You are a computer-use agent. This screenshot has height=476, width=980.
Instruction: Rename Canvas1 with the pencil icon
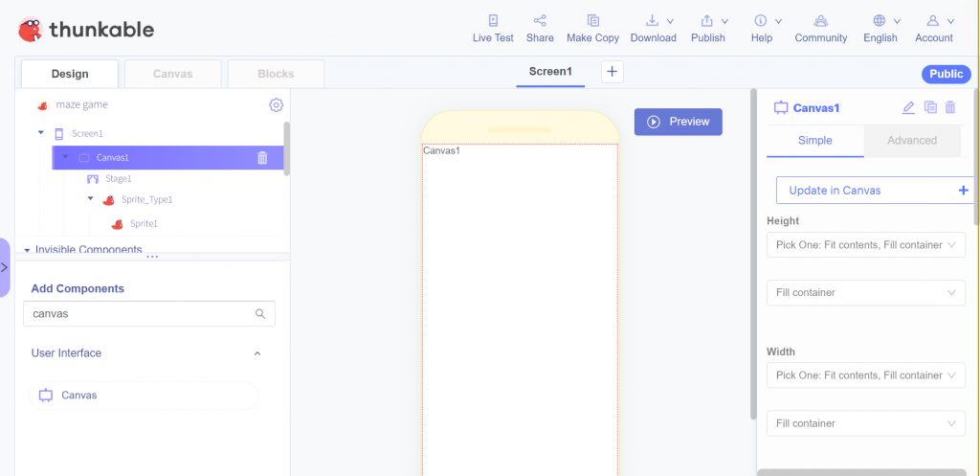click(908, 107)
